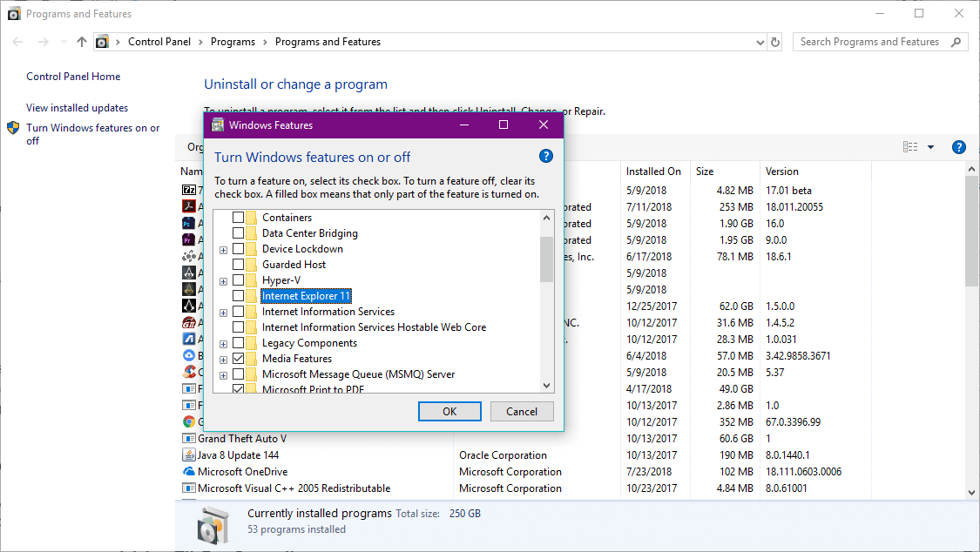Check the Guarded Host checkbox
This screenshot has width=980, height=552.
pyautogui.click(x=238, y=264)
